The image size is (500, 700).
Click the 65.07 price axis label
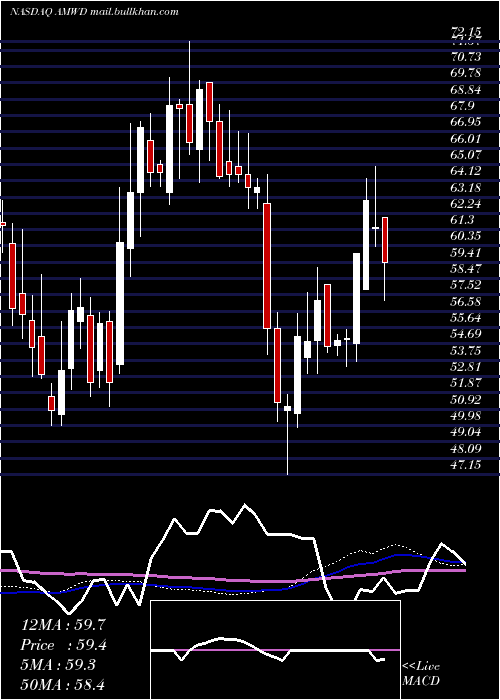tap(466, 154)
